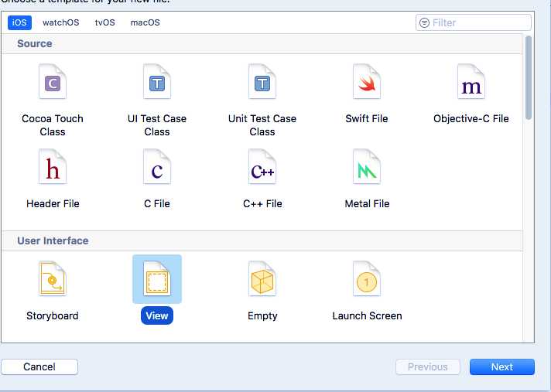Click the Previous button

click(x=428, y=366)
